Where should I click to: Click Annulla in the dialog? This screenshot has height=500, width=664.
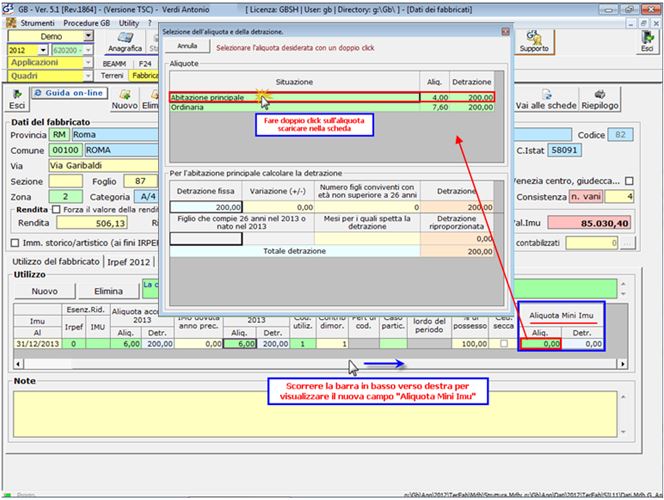coord(187,46)
